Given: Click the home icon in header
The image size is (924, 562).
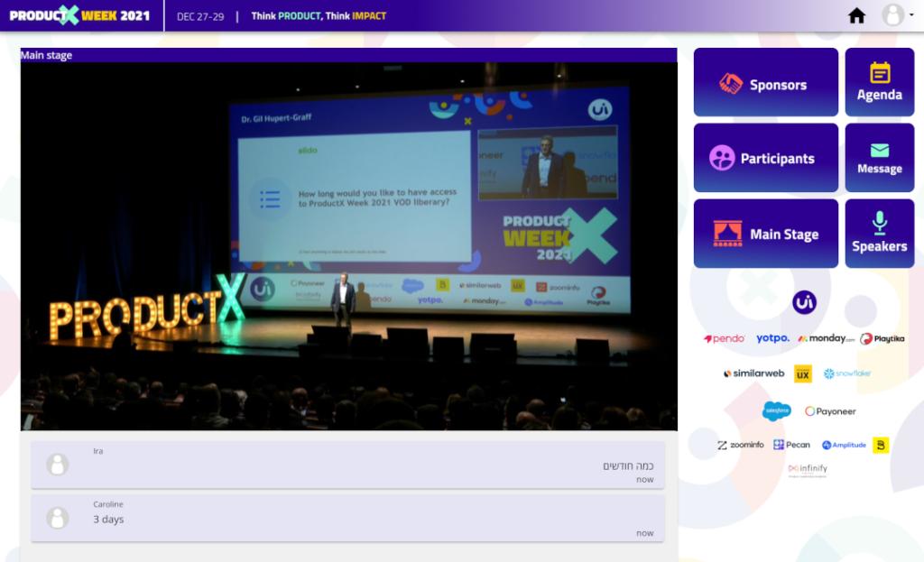Looking at the screenshot, I should pyautogui.click(x=856, y=15).
